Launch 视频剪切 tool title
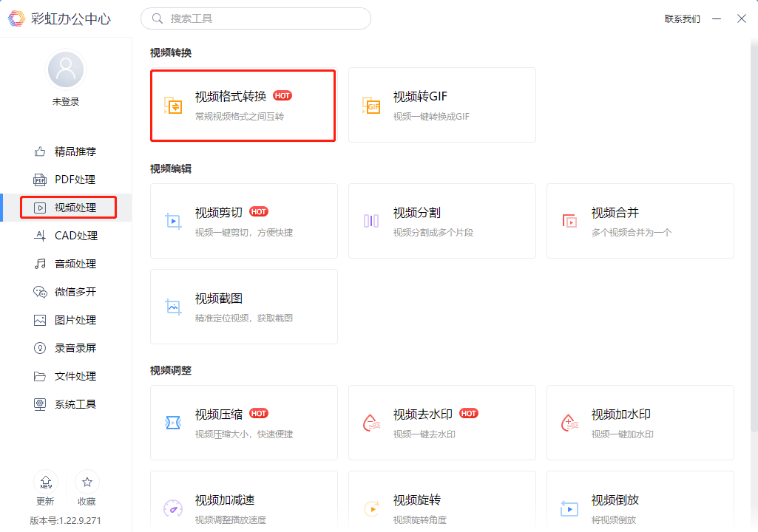758x532 pixels. click(218, 213)
